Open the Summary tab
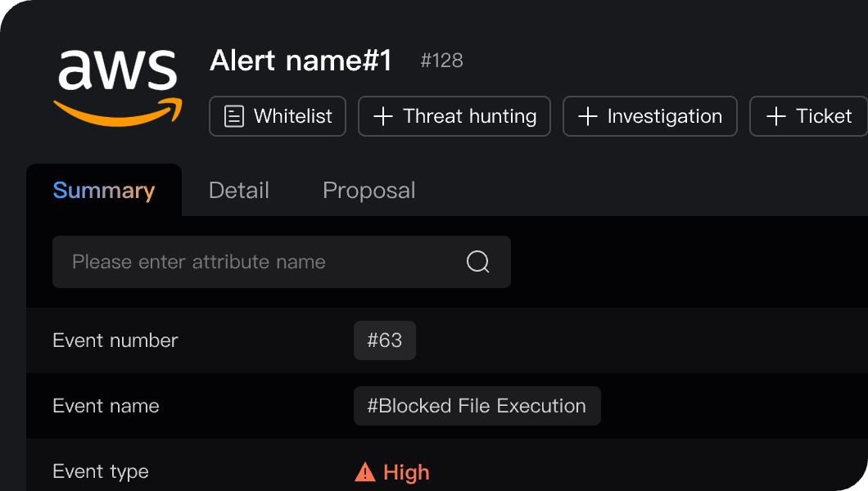This screenshot has width=868, height=491. [x=103, y=191]
